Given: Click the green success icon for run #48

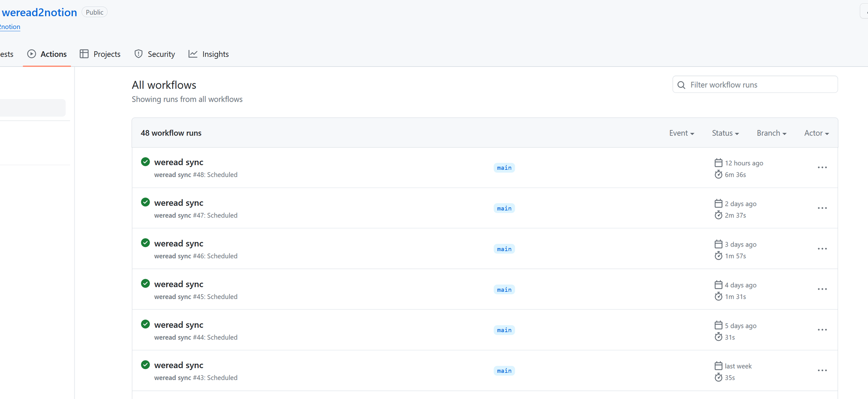Looking at the screenshot, I should point(145,162).
